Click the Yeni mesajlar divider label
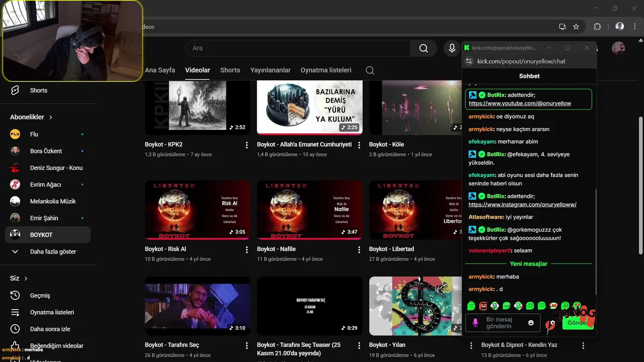Viewport: 644px width, 362px height. [x=528, y=263]
